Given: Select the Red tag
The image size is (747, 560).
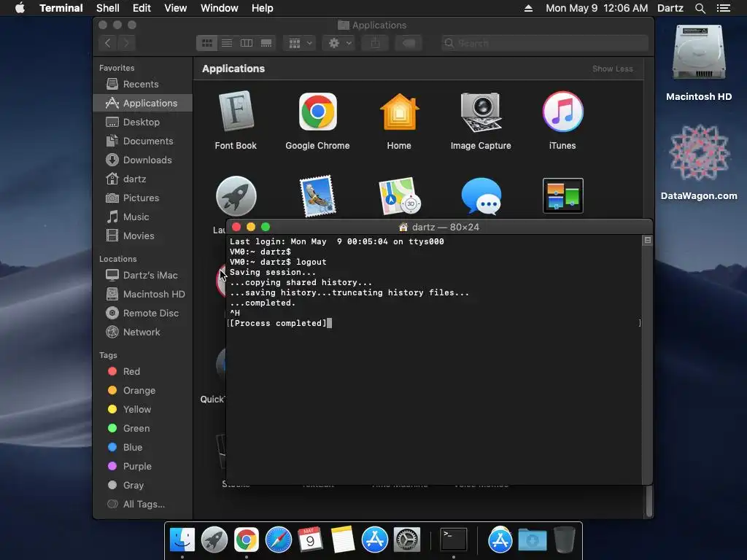Looking at the screenshot, I should click(143, 371).
